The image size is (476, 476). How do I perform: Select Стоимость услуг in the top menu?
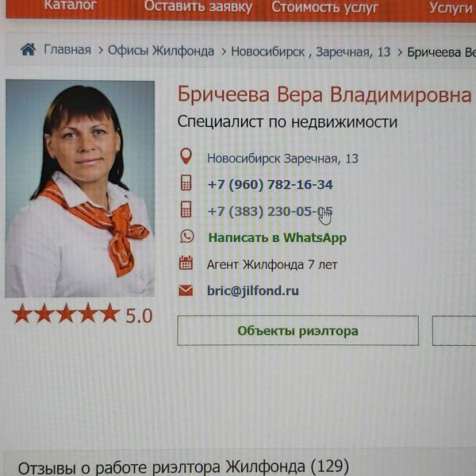(x=324, y=7)
